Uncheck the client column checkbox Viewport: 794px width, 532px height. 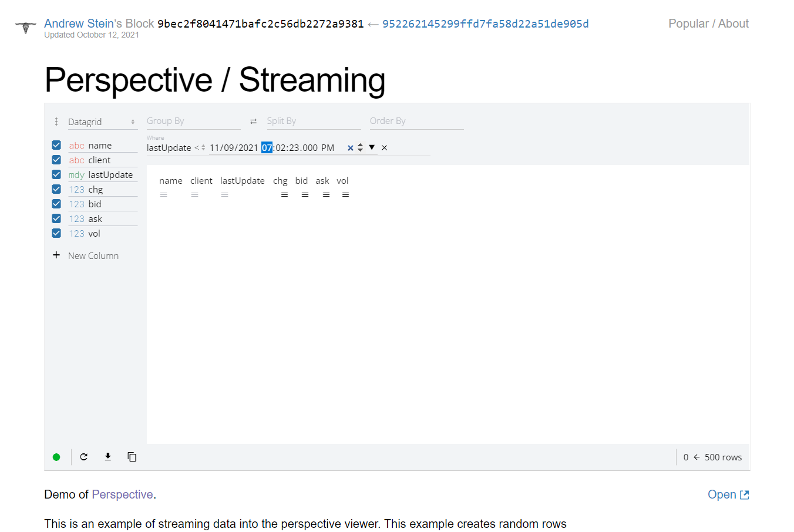pos(56,160)
